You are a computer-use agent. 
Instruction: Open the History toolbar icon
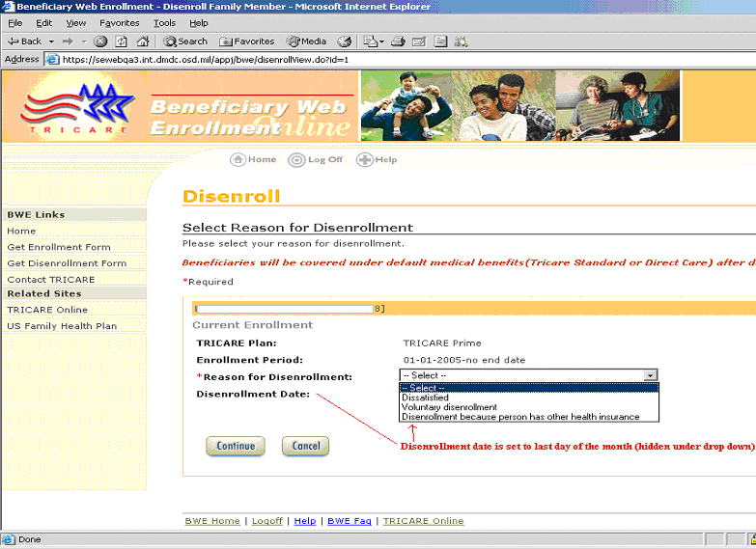point(345,41)
